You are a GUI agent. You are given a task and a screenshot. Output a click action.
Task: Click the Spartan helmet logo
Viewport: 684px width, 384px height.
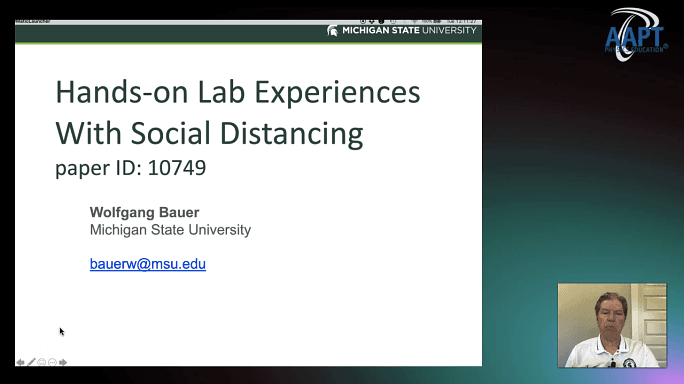332,31
